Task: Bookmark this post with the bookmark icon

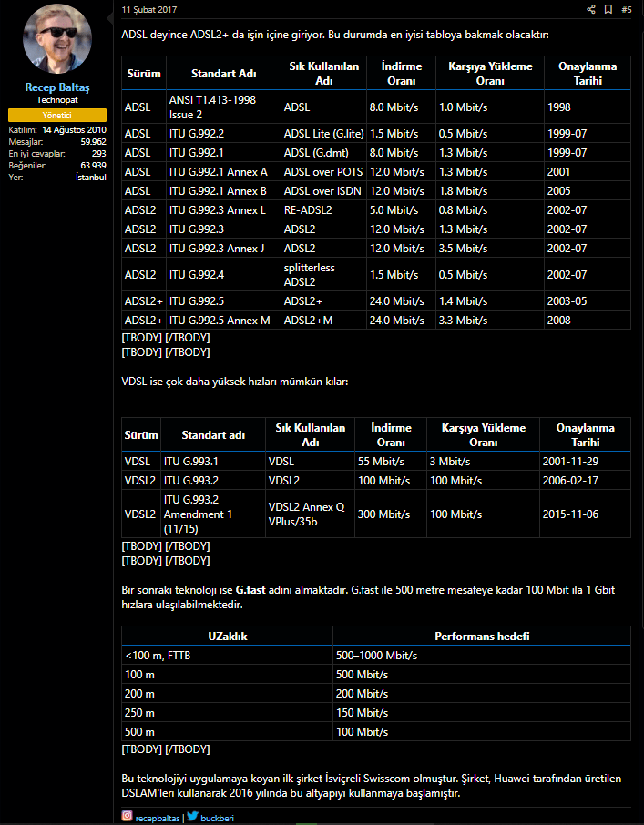Action: tap(608, 9)
